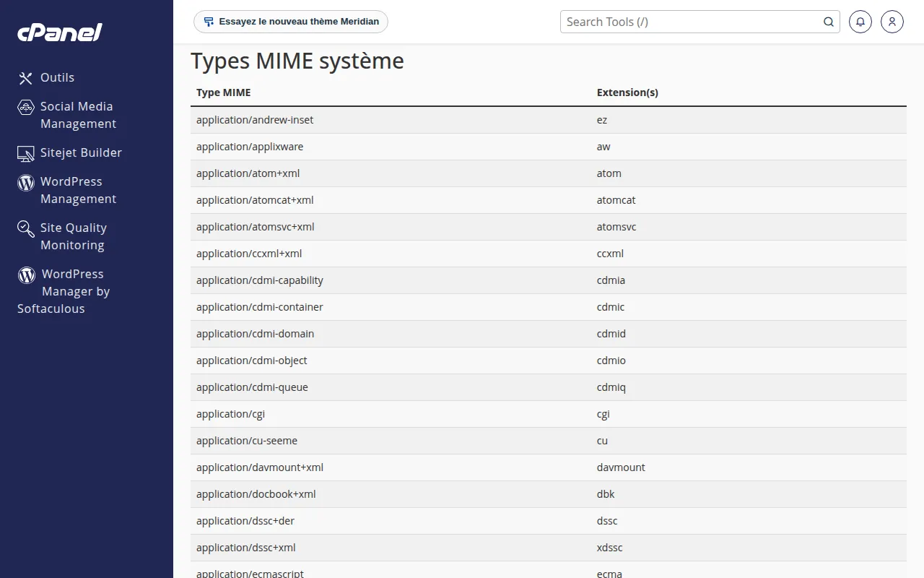Click the Sitejet Builder icon
Viewport: 924px width, 578px height.
tap(26, 153)
